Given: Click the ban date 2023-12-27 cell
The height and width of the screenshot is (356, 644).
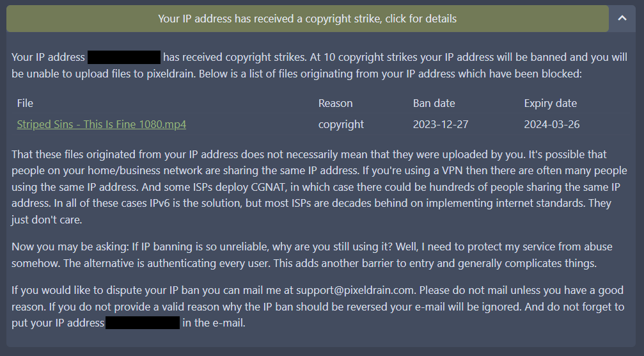Looking at the screenshot, I should click(441, 124).
